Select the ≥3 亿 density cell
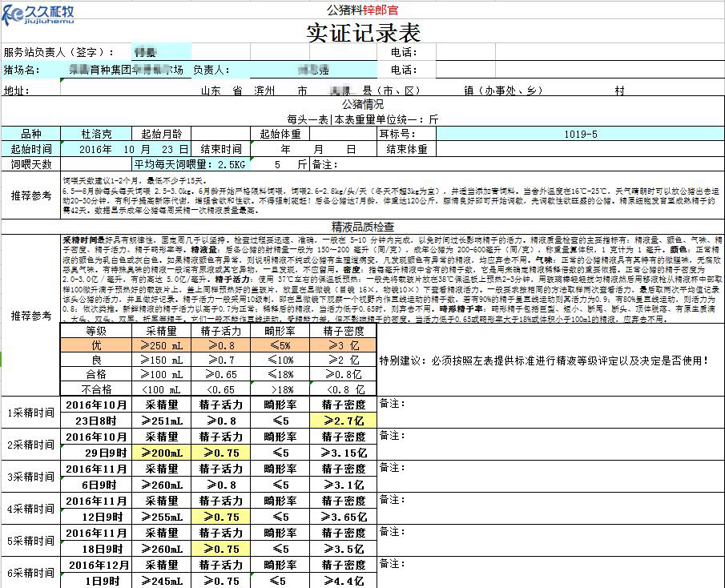Image resolution: width=725 pixels, height=588 pixels. [x=344, y=345]
